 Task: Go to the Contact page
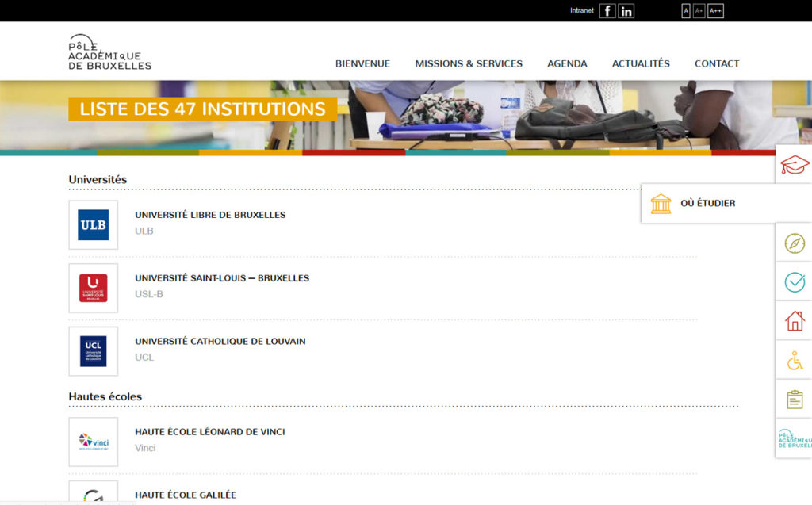(717, 63)
